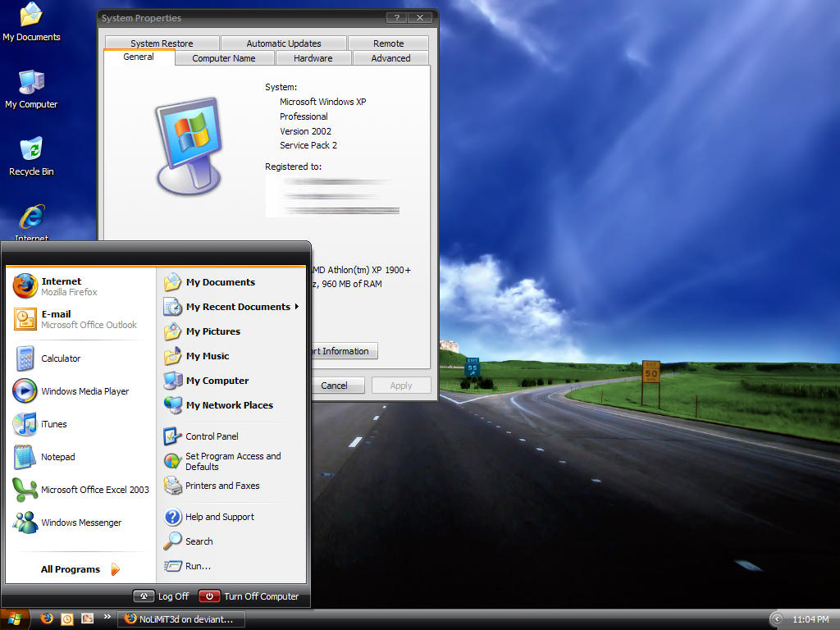Click the Log Off button
The height and width of the screenshot is (630, 840).
coord(162,596)
